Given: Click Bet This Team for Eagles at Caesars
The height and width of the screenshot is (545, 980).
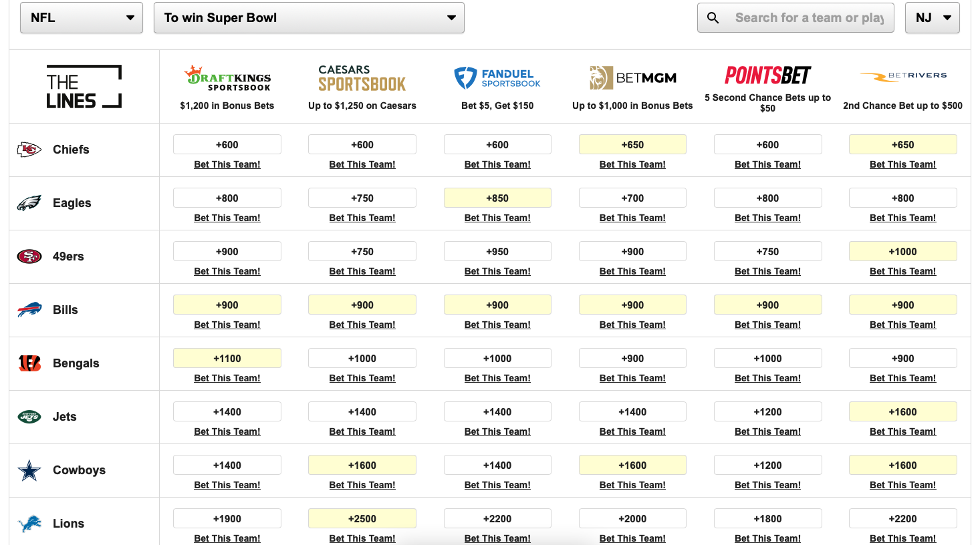Looking at the screenshot, I should [x=362, y=218].
